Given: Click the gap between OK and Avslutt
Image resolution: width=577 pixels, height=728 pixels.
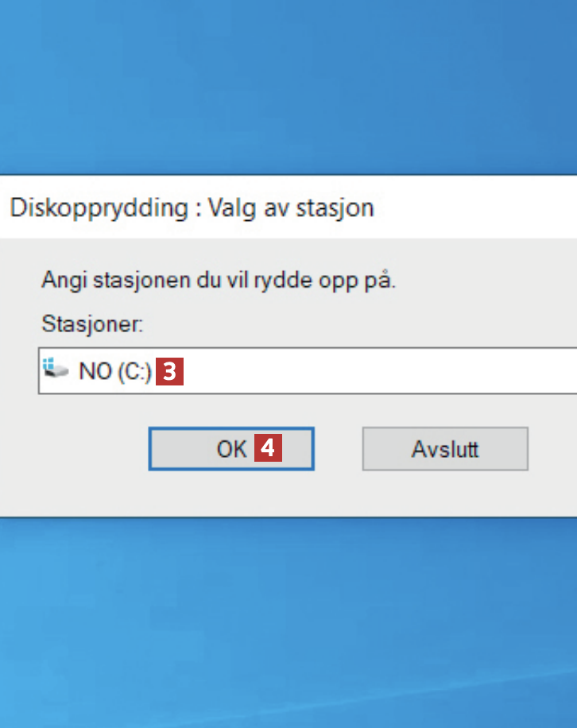Looking at the screenshot, I should pyautogui.click(x=339, y=449).
